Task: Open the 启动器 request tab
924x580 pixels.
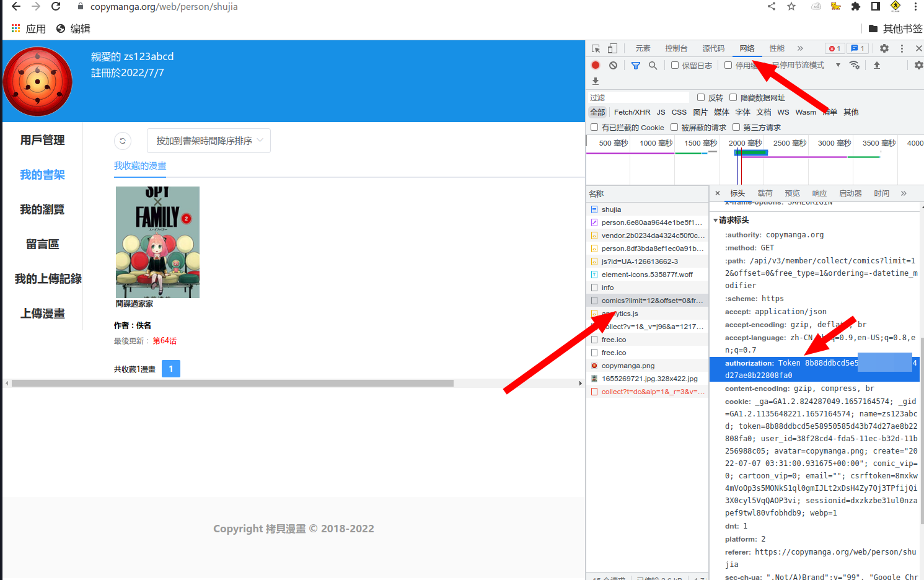Action: tap(851, 193)
